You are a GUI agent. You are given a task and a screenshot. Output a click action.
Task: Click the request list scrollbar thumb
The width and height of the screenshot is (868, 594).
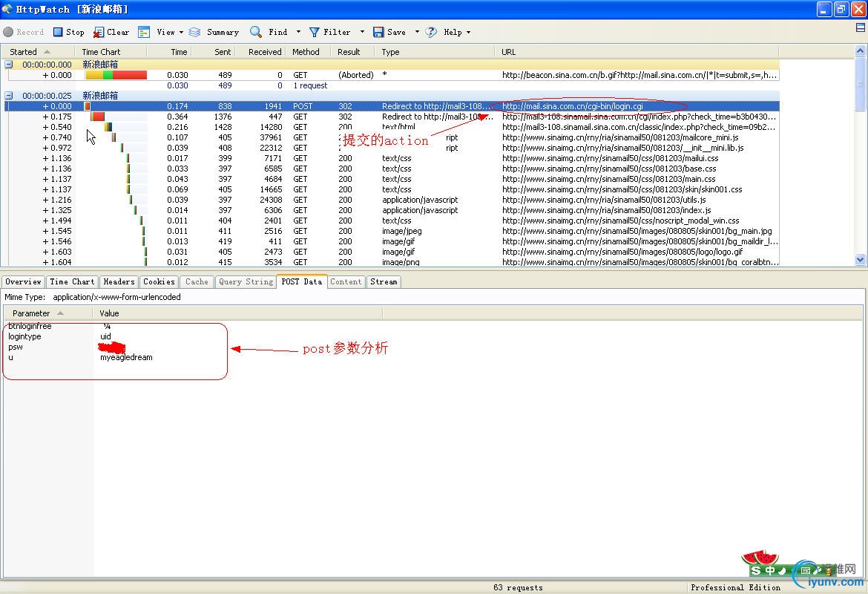click(x=861, y=84)
